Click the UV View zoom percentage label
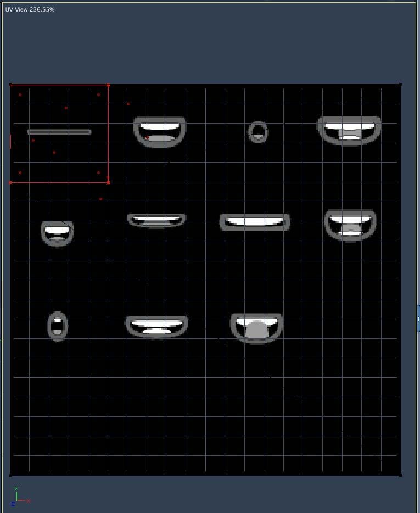Image resolution: width=420 pixels, height=513 pixels. coord(30,9)
